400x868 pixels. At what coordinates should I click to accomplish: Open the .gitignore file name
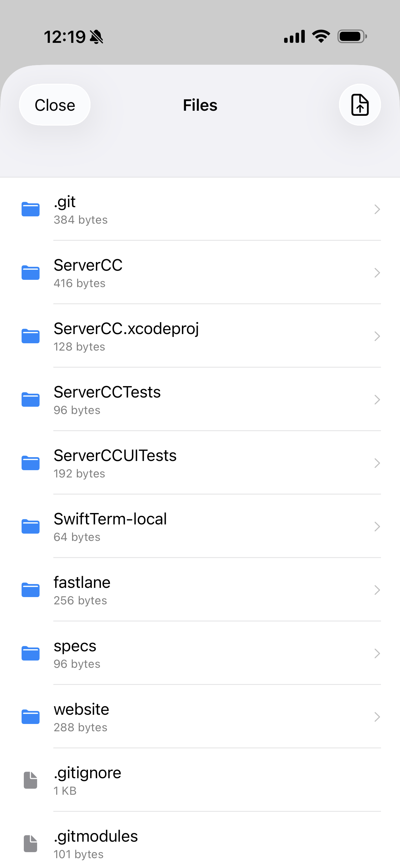point(87,773)
